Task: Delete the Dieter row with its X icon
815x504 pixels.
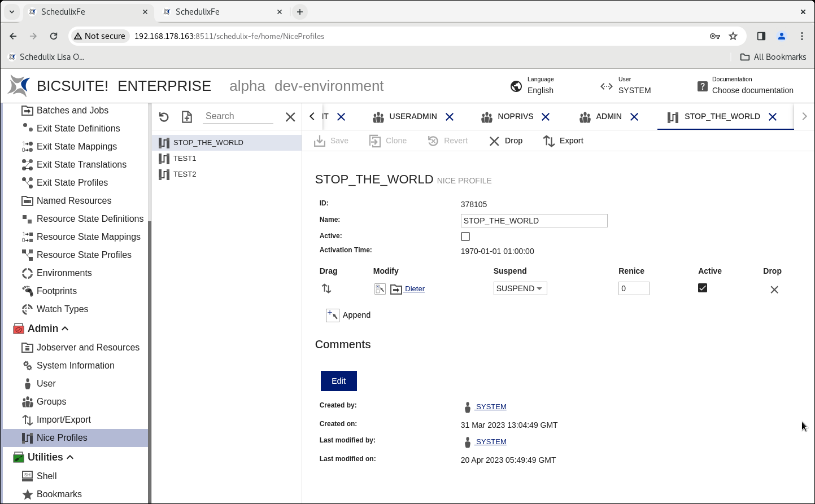Action: 774,290
